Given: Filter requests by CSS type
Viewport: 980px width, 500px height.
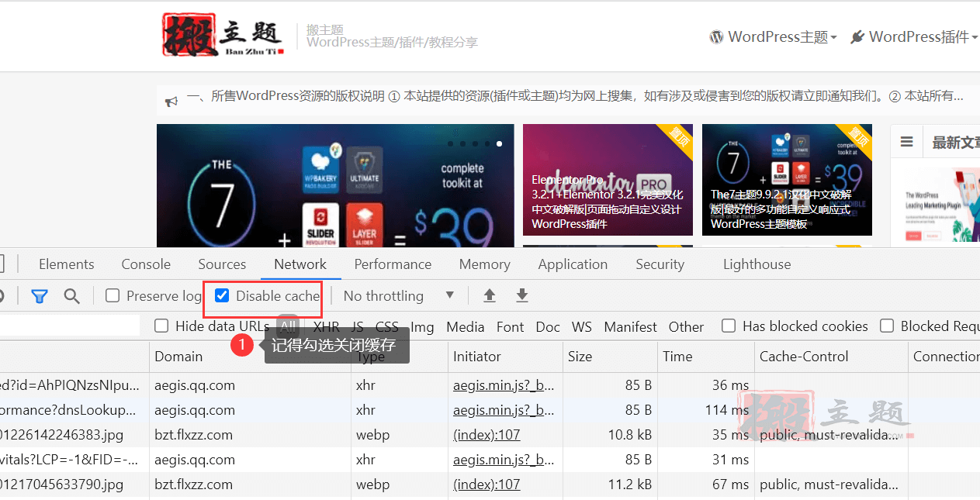Looking at the screenshot, I should tap(387, 326).
